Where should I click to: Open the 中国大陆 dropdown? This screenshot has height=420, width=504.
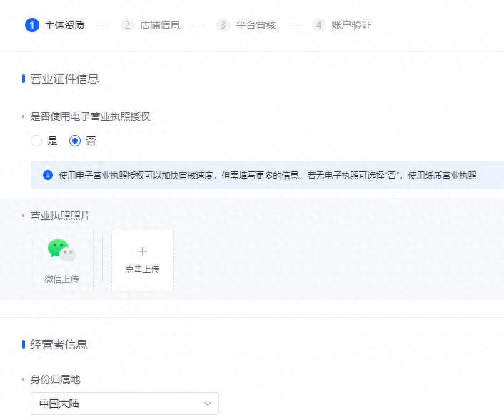(125, 404)
